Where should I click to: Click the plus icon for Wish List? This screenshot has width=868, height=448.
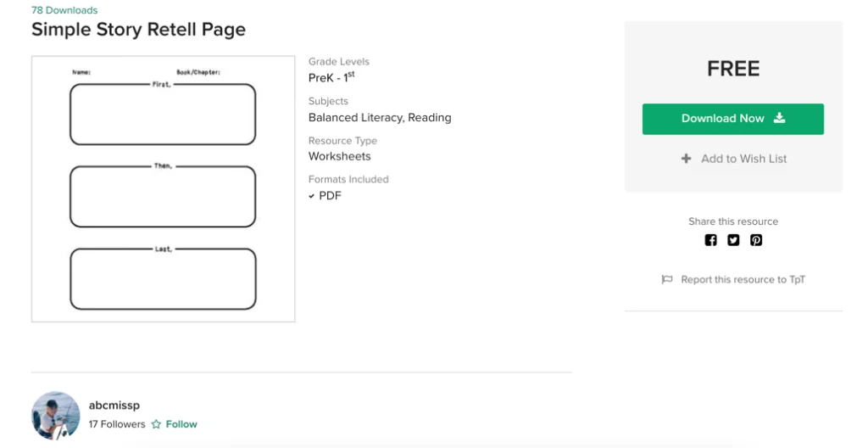(686, 159)
